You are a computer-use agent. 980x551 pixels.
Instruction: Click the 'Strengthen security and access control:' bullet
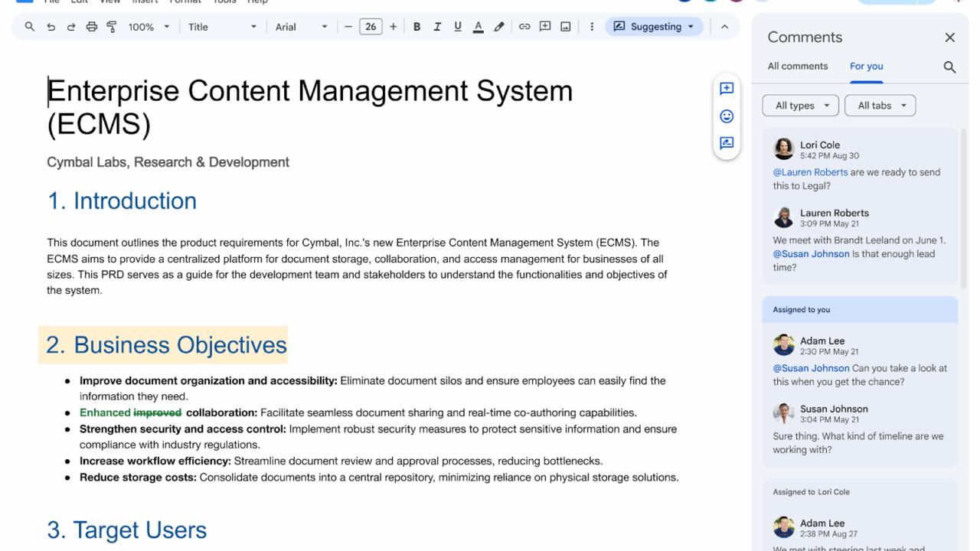183,429
